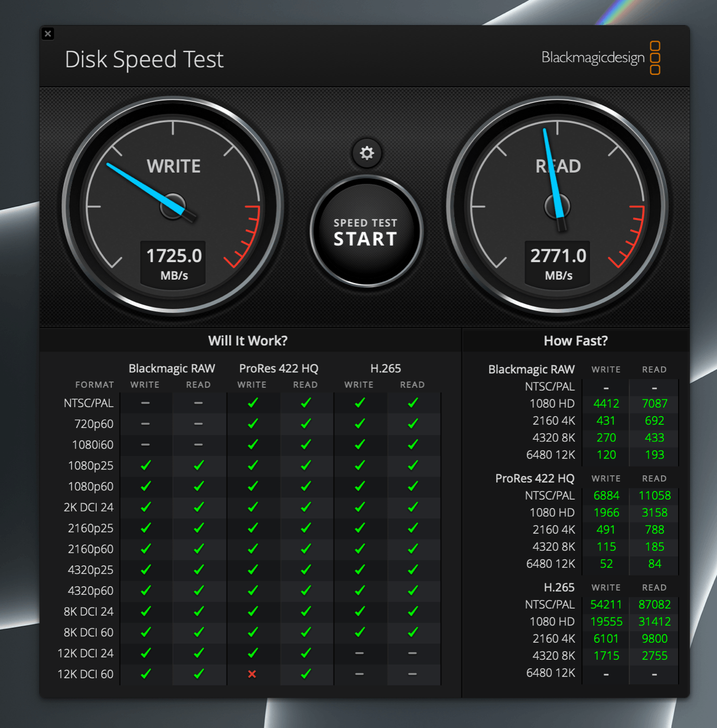Viewport: 717px width, 728px height.
Task: Click the ProRes 6480 12K write value 52
Action: (606, 564)
